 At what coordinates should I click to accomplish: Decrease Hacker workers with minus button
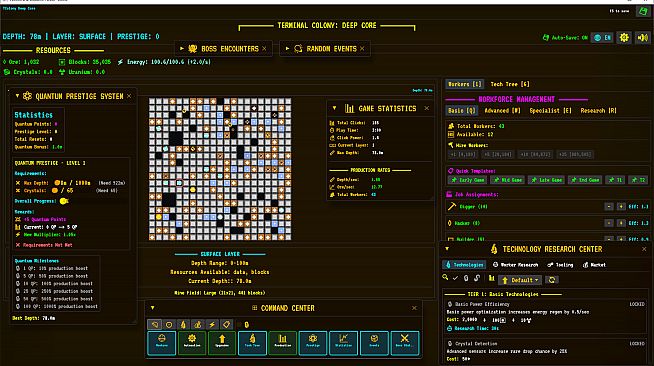click(x=609, y=223)
